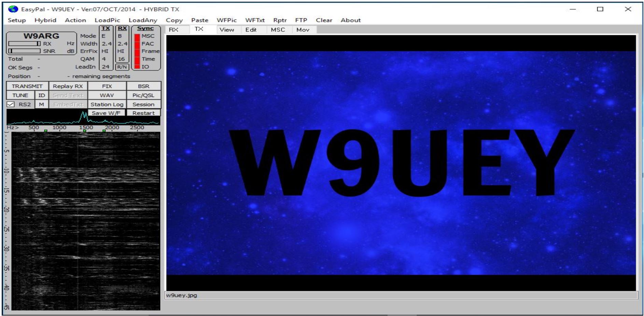Click the ID button
This screenshot has width=644, height=316.
coord(42,95)
